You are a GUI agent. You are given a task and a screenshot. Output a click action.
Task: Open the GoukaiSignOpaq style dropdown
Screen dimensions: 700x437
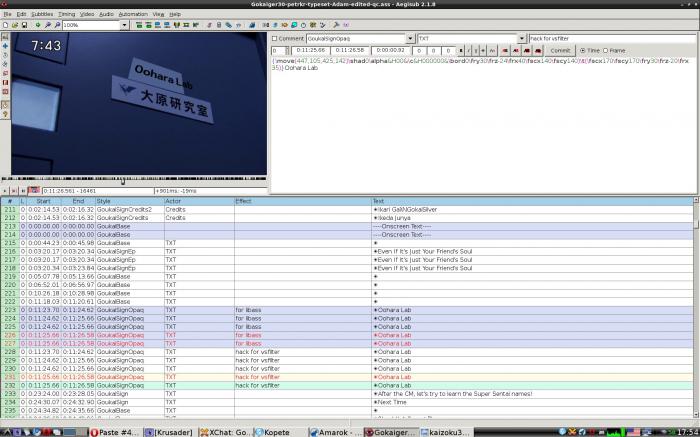click(x=410, y=39)
